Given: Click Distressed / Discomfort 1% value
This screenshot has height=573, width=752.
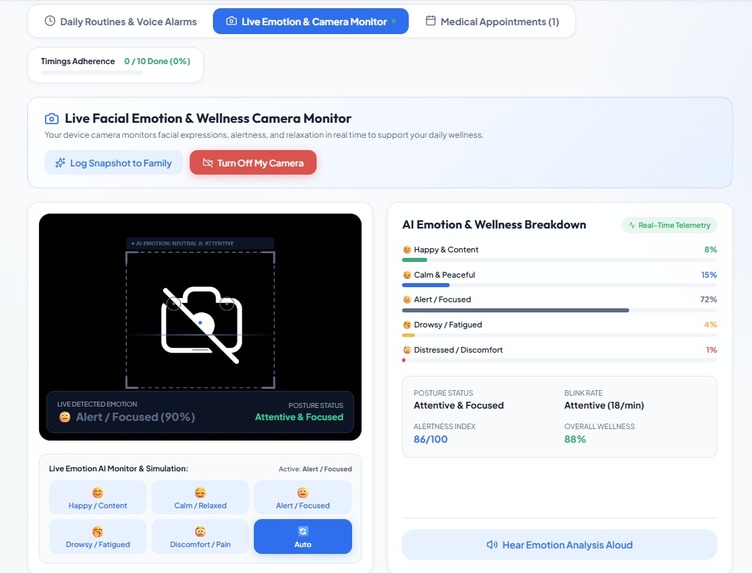Looking at the screenshot, I should pos(711,350).
